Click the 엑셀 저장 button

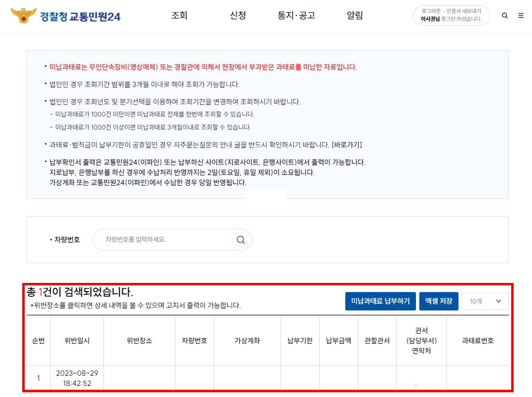pos(439,301)
